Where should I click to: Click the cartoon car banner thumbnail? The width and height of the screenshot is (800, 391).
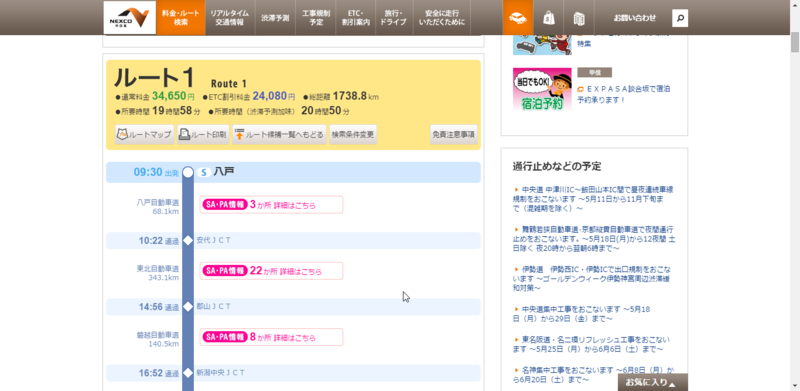(x=542, y=45)
